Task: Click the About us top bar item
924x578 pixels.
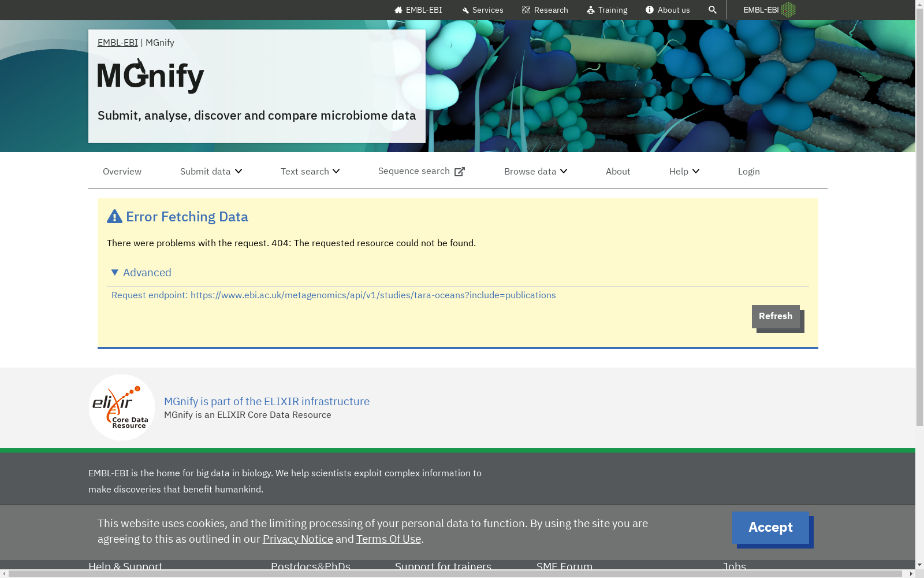Action: click(668, 10)
